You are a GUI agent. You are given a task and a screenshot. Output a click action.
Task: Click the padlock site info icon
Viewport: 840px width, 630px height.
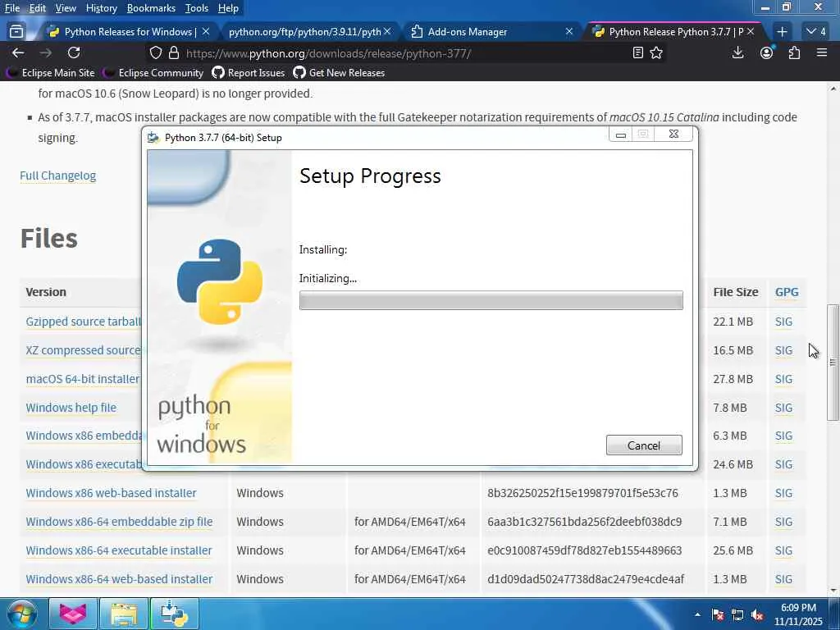174,53
